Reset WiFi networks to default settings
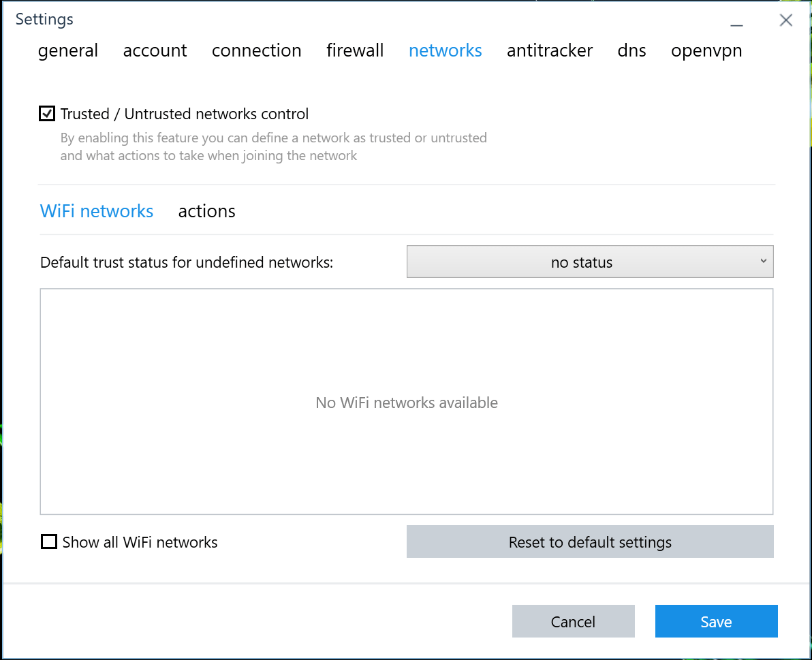The width and height of the screenshot is (812, 660). pos(590,541)
